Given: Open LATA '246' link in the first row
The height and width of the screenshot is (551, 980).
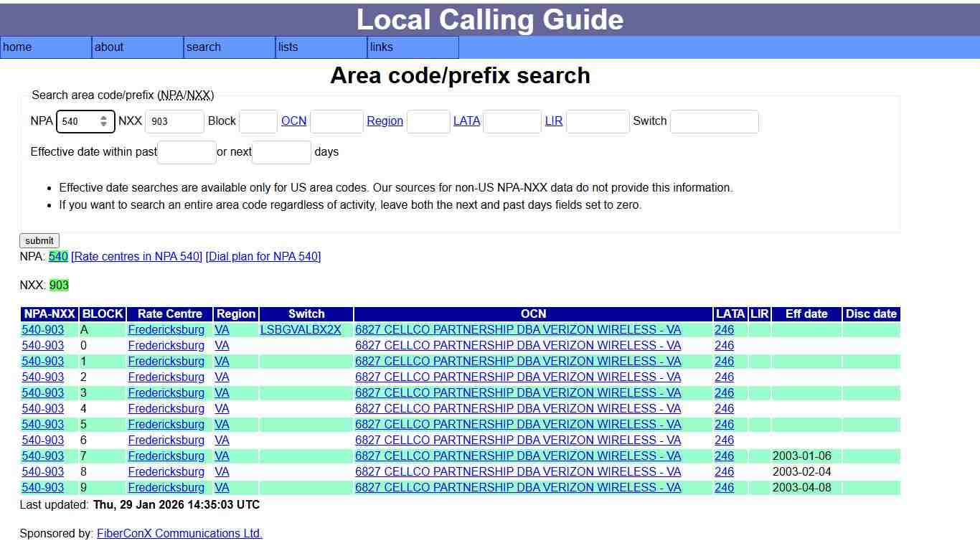Looking at the screenshot, I should [x=724, y=329].
